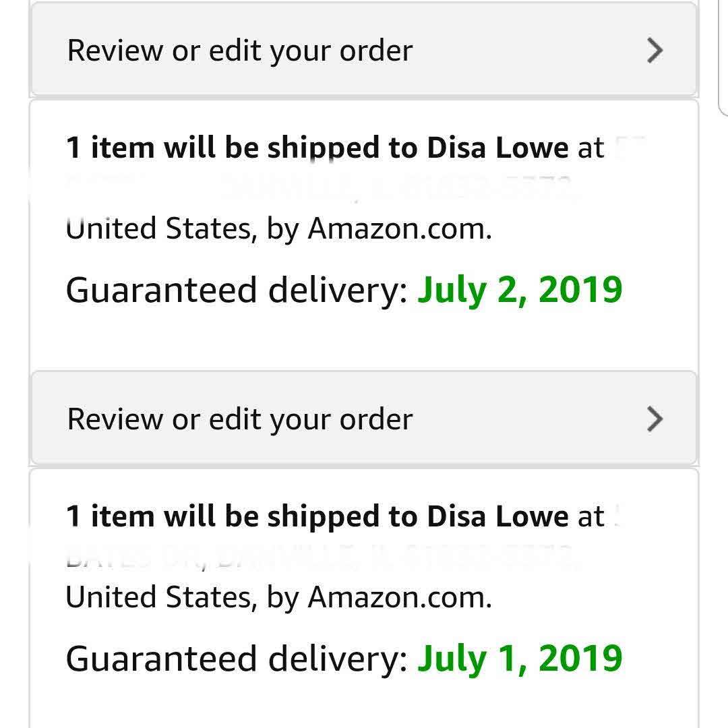The image size is (728, 728).
Task: Click the green July 1, 2019 delivery date
Action: click(x=520, y=659)
